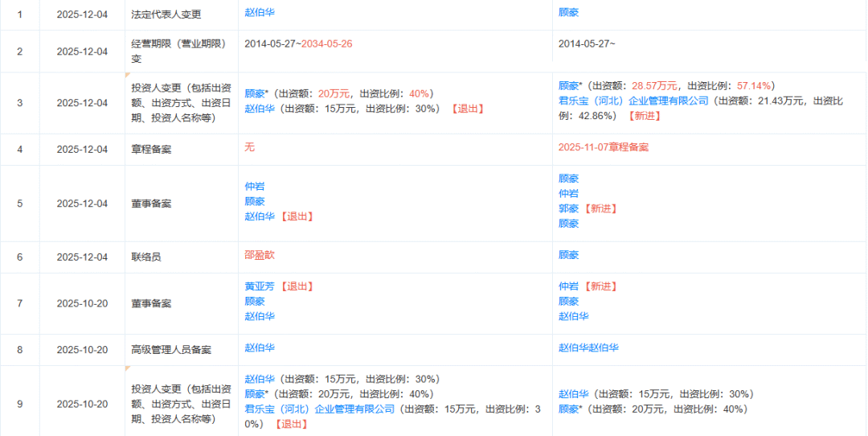Open 黄亚芳 link marked 退出
The image size is (868, 436).
(x=260, y=286)
